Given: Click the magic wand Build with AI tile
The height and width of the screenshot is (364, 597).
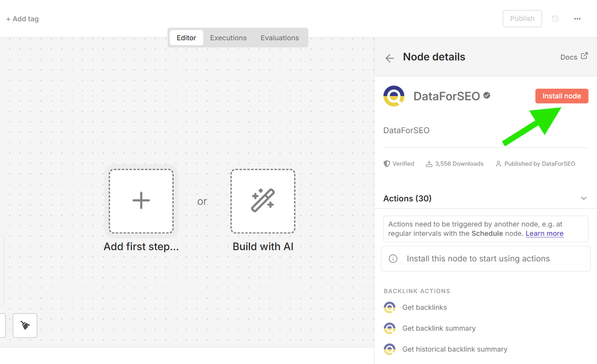Looking at the screenshot, I should coord(263,201).
